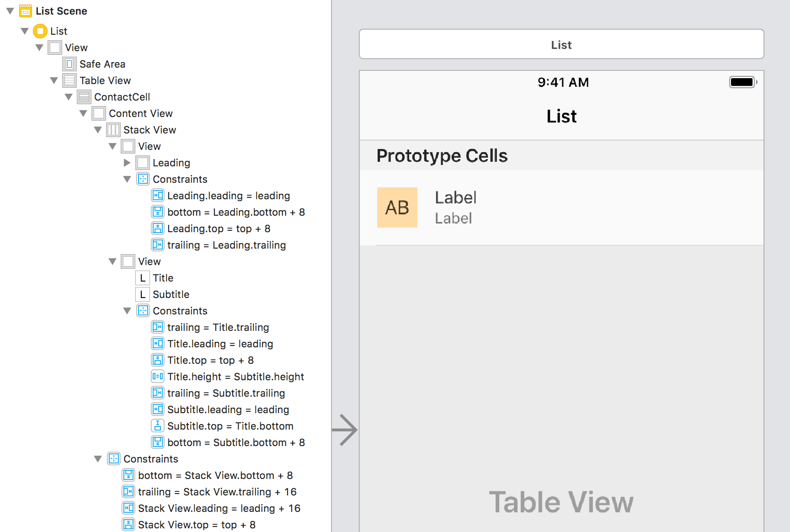Click the icon for Subtitle.leading = leading
The image size is (790, 532).
[x=157, y=410]
